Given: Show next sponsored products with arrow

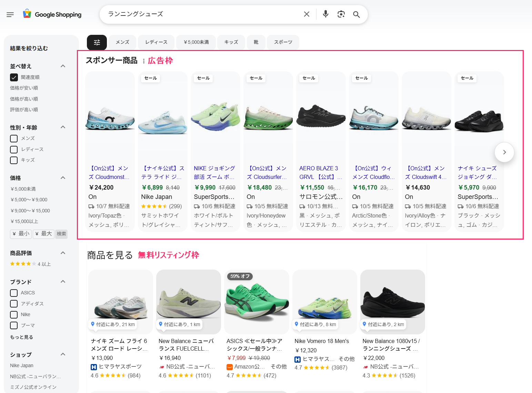Looking at the screenshot, I should [x=504, y=152].
